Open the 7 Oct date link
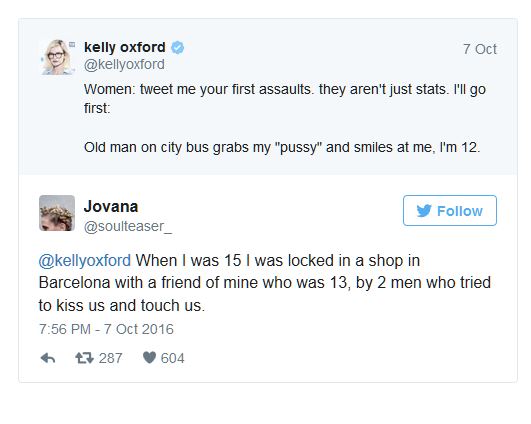531x424 pixels. click(x=480, y=49)
